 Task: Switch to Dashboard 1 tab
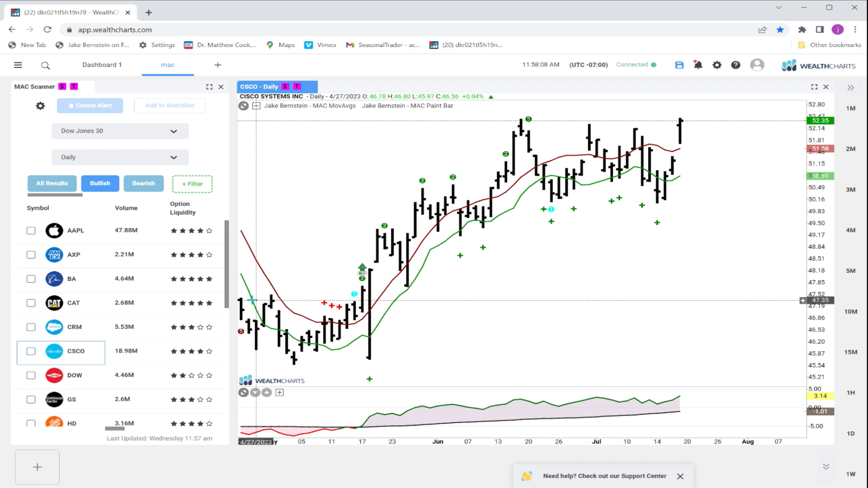pyautogui.click(x=102, y=65)
